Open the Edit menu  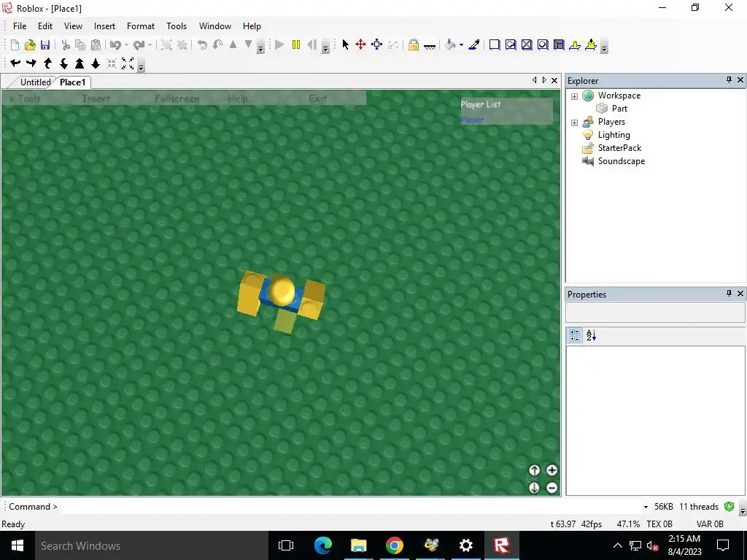(x=45, y=26)
